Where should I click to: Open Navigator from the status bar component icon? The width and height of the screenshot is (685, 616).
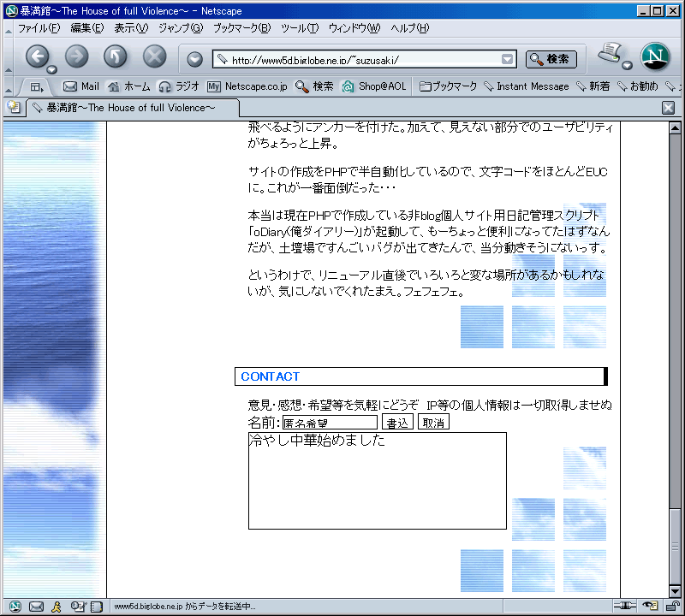pyautogui.click(x=15, y=606)
